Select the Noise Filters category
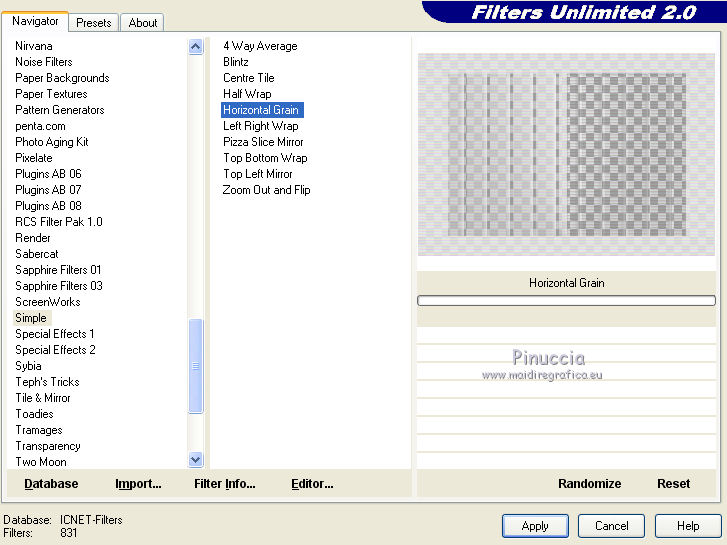 [x=44, y=62]
